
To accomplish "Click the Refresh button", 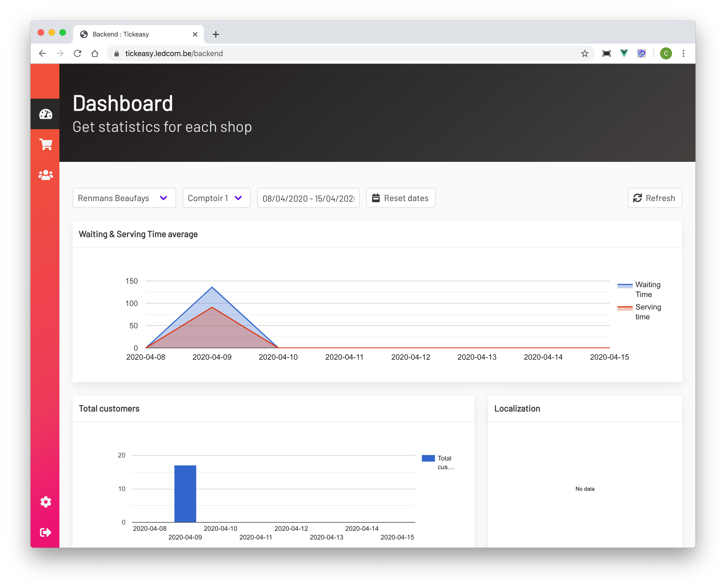I will [x=655, y=198].
